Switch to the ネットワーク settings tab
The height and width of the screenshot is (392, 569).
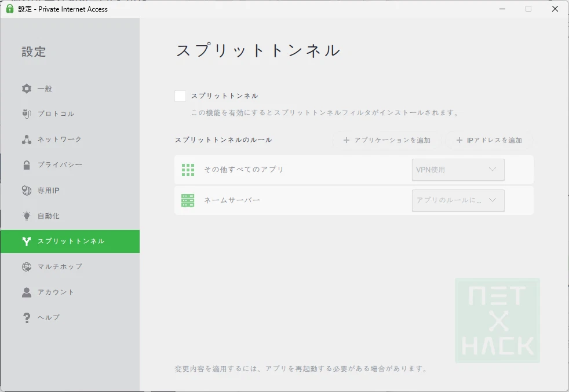[x=60, y=140]
